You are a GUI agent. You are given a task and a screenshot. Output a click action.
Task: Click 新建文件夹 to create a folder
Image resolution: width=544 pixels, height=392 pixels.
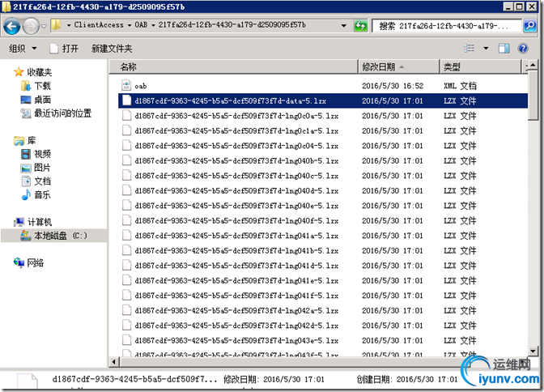[x=112, y=49]
